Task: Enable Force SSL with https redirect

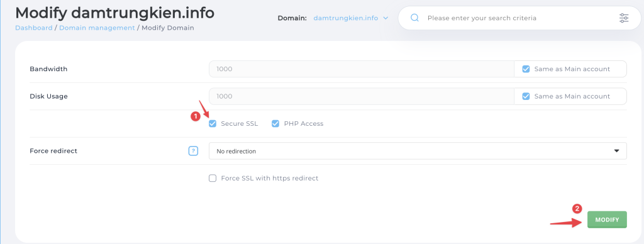Action: tap(213, 178)
